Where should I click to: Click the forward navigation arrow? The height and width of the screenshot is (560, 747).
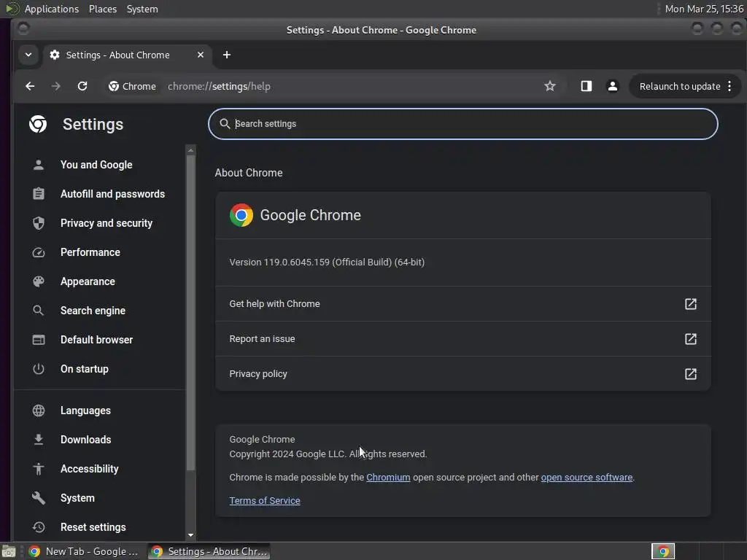coord(56,86)
